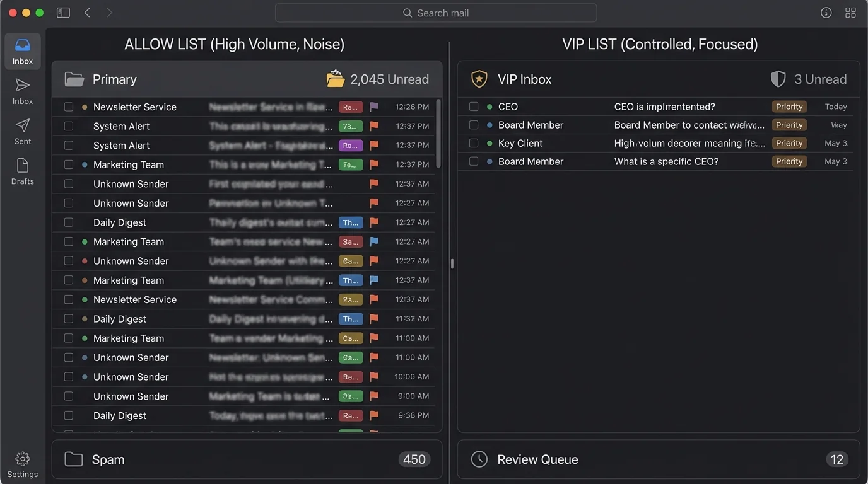Click the grid layout icon top right
Screen dimensions: 868x484
pyautogui.click(x=850, y=12)
